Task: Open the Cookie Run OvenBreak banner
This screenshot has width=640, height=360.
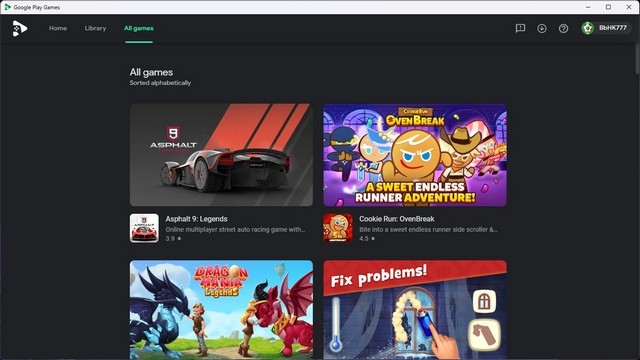Action: tap(415, 155)
